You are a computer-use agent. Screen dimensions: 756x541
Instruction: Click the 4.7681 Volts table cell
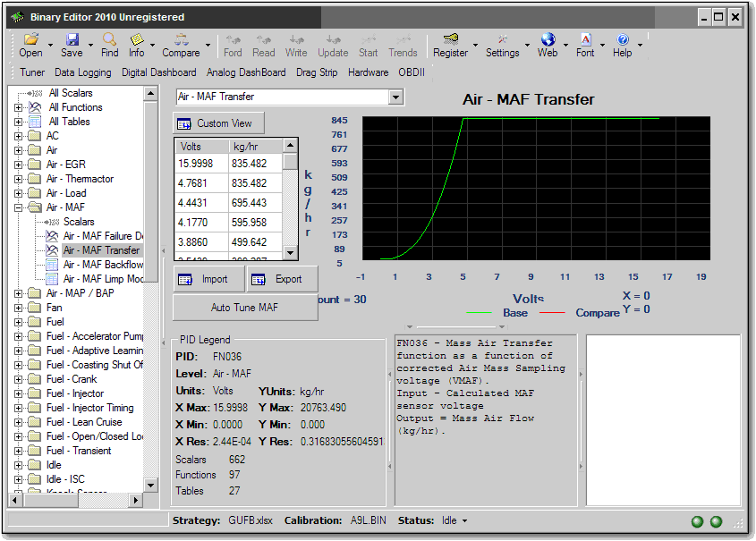202,183
